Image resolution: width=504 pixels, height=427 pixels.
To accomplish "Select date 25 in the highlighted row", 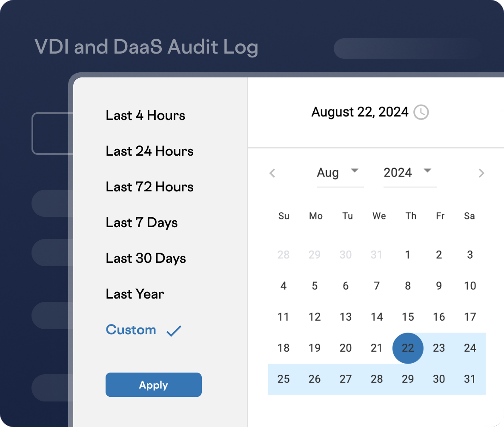I will tap(283, 379).
